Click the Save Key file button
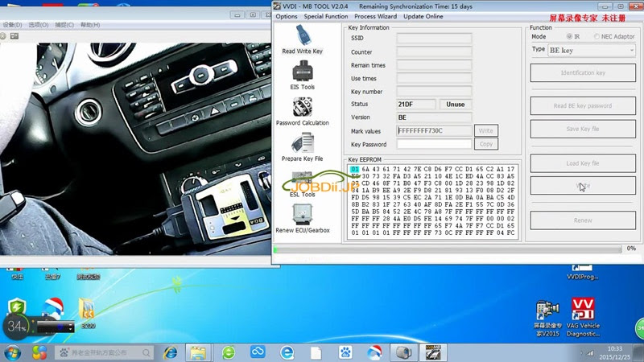 (x=583, y=129)
